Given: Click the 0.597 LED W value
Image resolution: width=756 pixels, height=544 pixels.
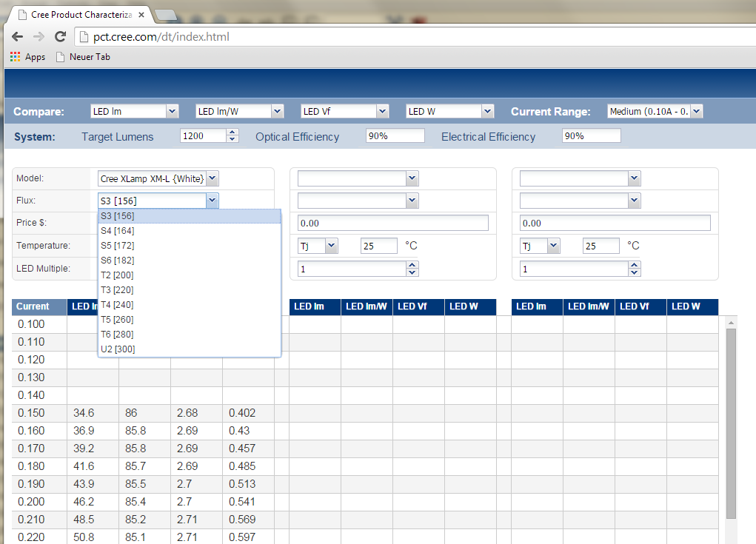Looking at the screenshot, I should 248,537.
